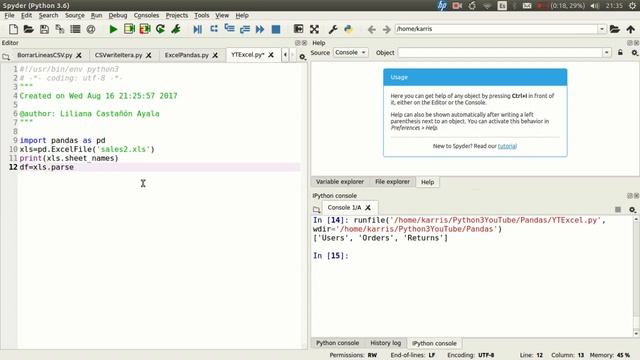The width and height of the screenshot is (640, 360).
Task: Lock the Help pane object
Action: (x=620, y=53)
